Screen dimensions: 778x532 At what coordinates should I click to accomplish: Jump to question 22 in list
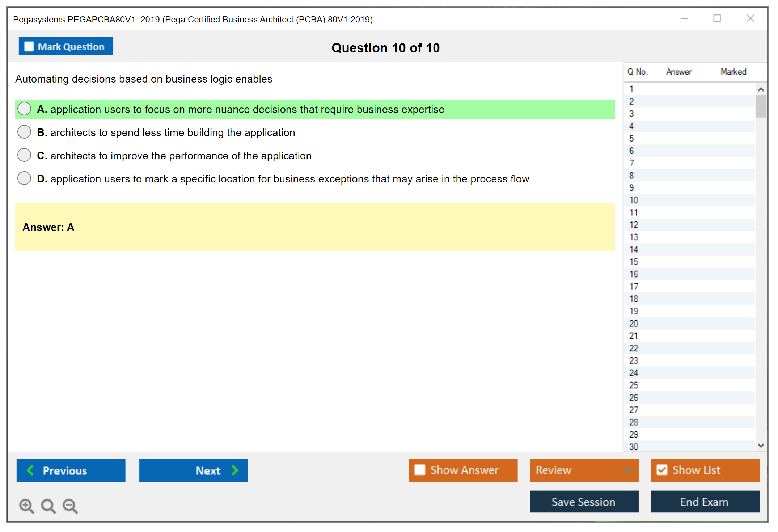[x=634, y=348]
